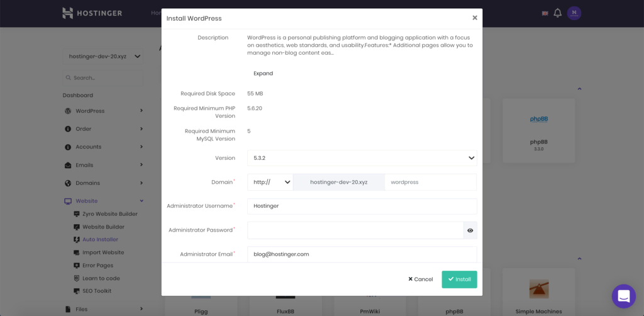Expand the WordPress description text

[x=263, y=74]
